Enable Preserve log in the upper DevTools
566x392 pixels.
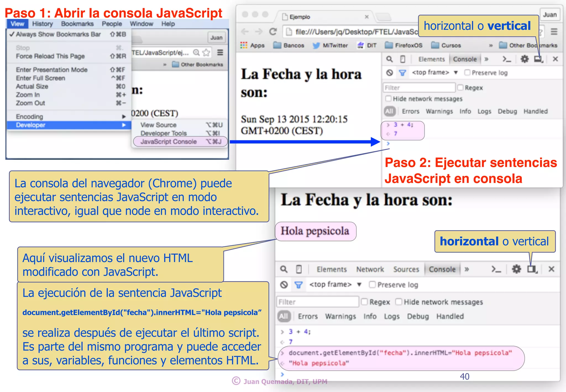pos(467,73)
